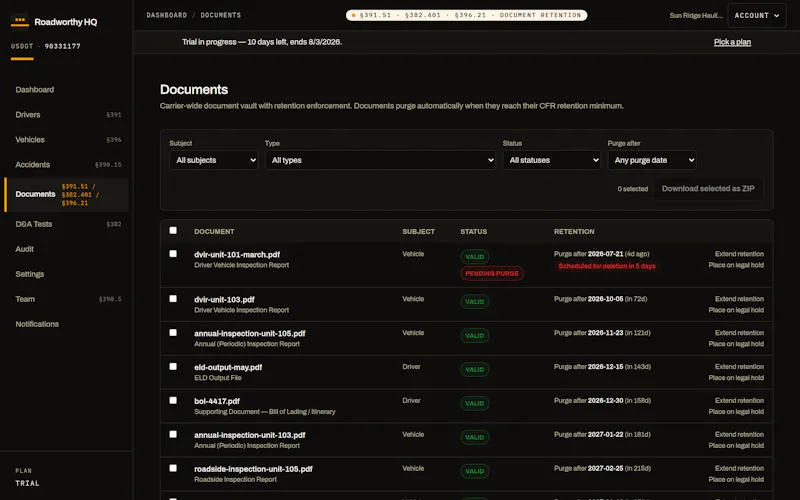This screenshot has width=800, height=500.
Task: Open the Account dropdown menu
Action: pyautogui.click(x=757, y=16)
